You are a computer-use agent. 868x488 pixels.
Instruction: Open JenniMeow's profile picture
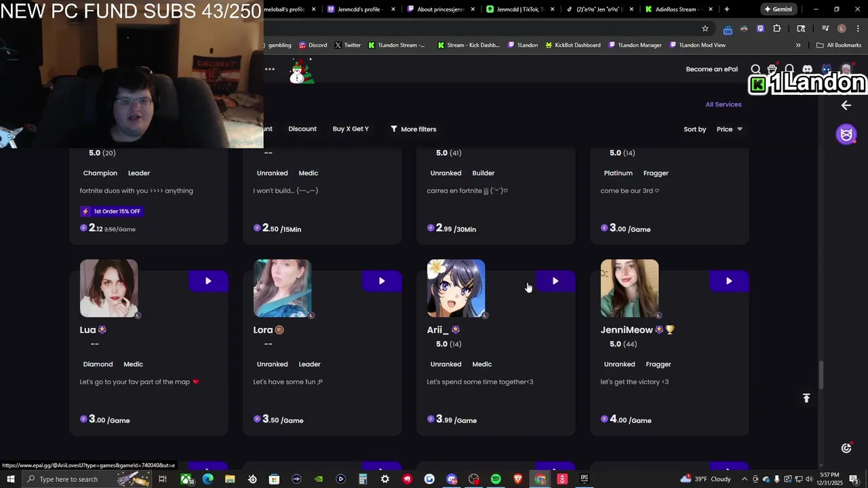tap(629, 288)
